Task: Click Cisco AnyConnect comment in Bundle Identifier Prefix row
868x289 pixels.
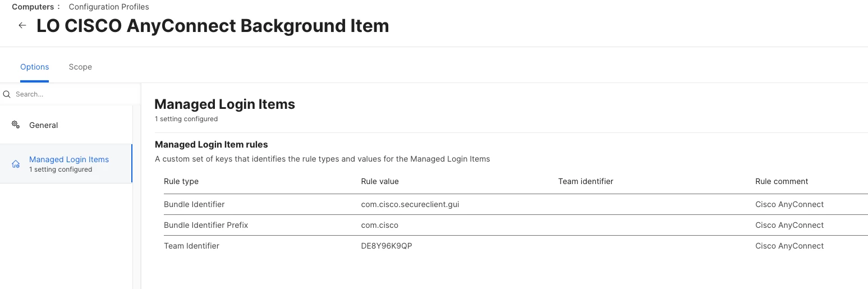Action: [789, 225]
